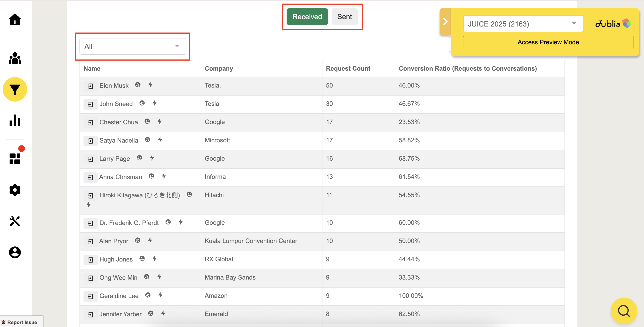644x327 pixels.
Task: Click the Request Count column header
Action: pos(348,69)
